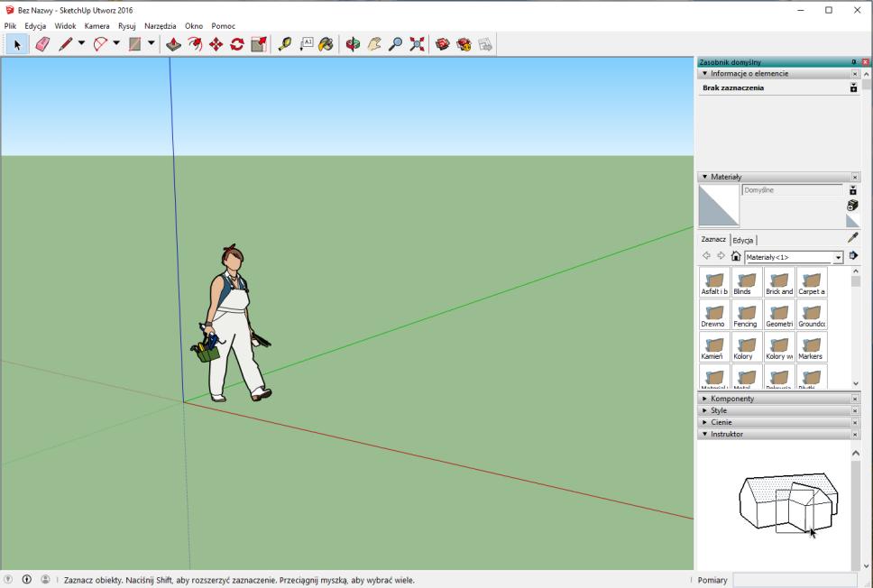Select the Text label tool

(x=307, y=44)
